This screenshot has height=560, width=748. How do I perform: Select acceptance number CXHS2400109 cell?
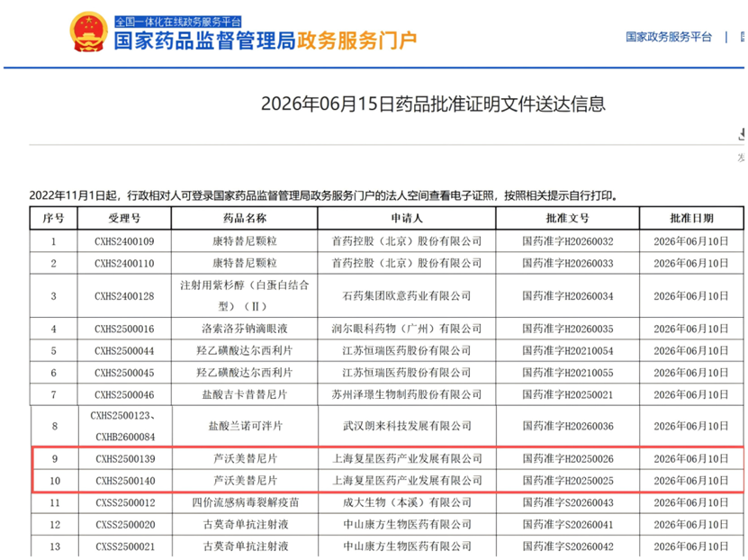[x=124, y=241]
